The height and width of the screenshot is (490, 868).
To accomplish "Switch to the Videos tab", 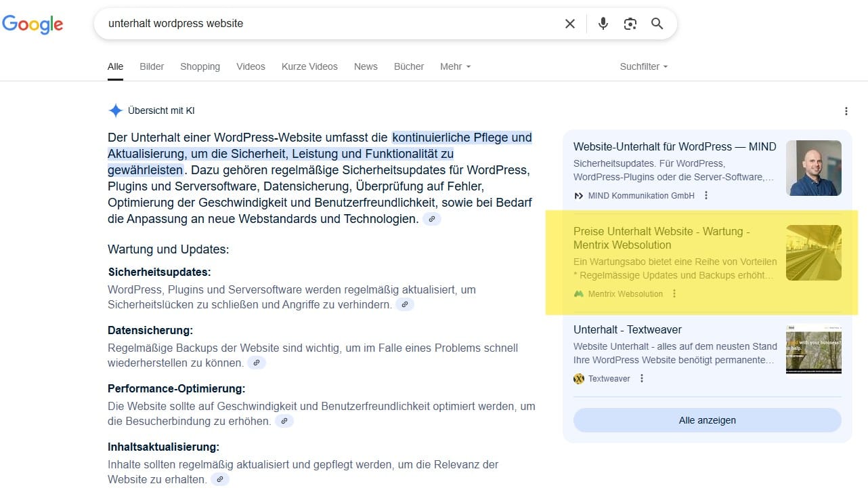I will 251,66.
